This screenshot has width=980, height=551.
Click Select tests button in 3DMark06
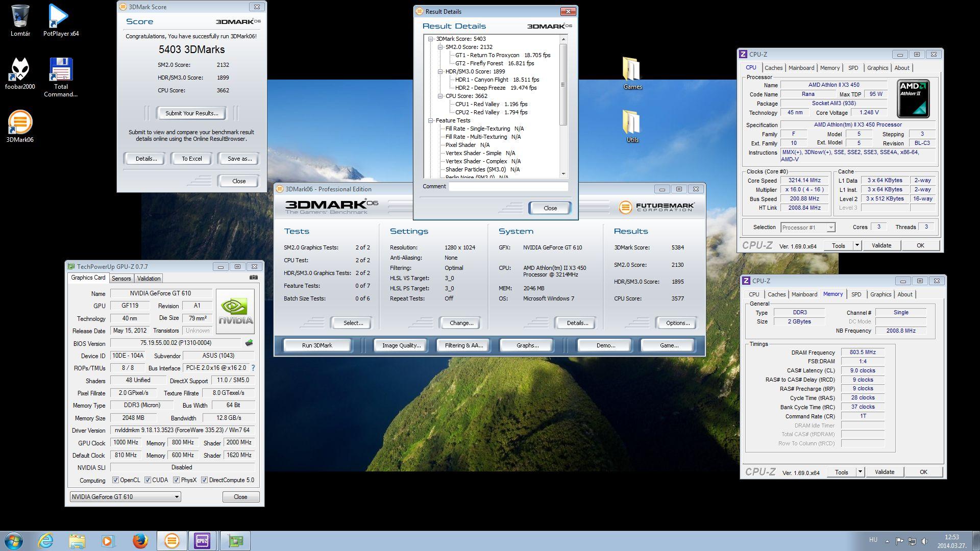353,323
